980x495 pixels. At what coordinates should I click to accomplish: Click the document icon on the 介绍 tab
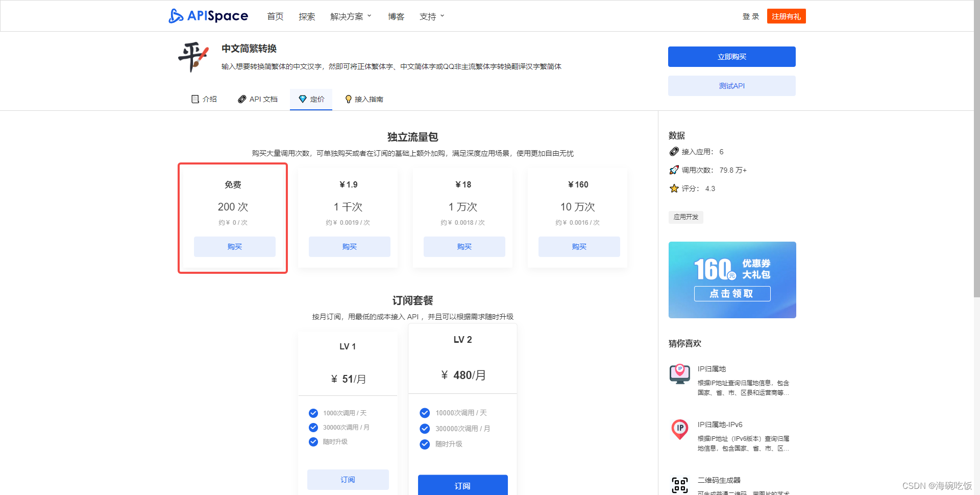point(195,99)
